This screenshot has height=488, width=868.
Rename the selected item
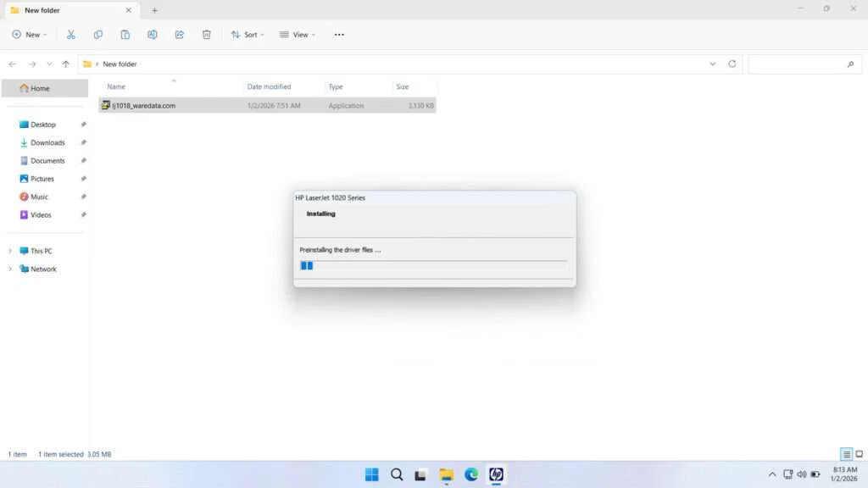pos(153,34)
